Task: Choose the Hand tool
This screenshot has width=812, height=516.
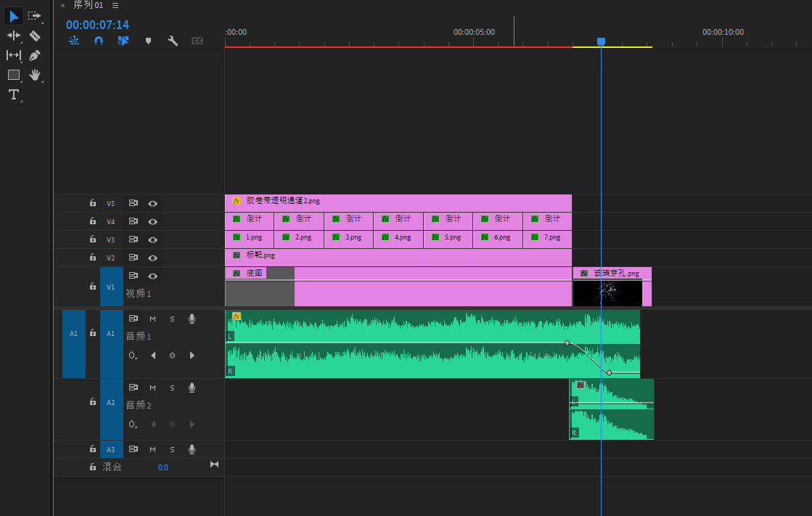Action: tap(35, 75)
